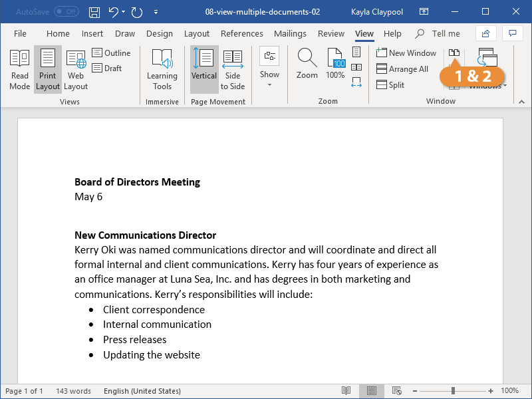Click the Save icon in title bar
Viewport: 532px width, 399px height.
[x=94, y=12]
